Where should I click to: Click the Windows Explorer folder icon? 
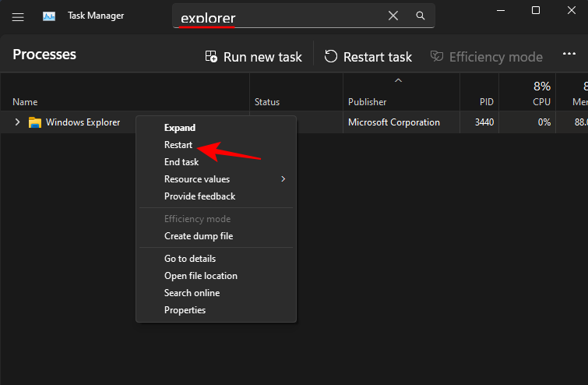pyautogui.click(x=34, y=122)
